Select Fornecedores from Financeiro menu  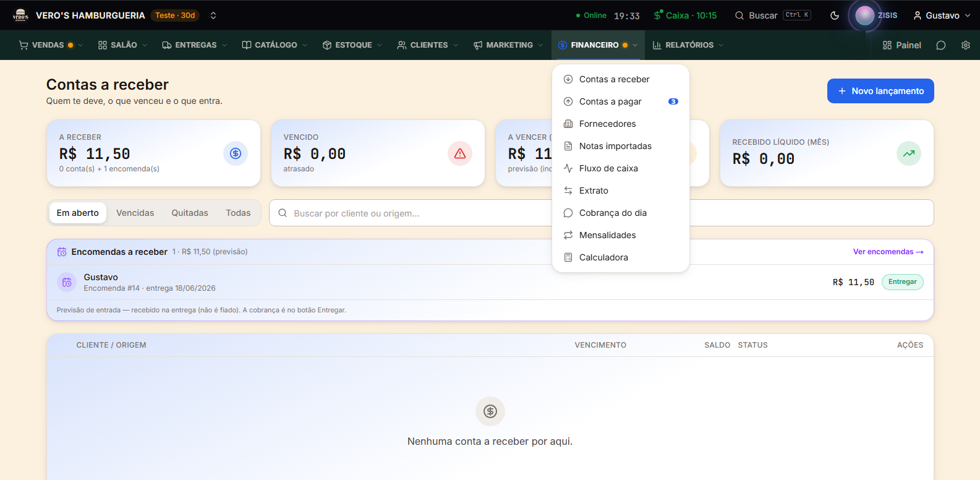[x=621, y=124]
